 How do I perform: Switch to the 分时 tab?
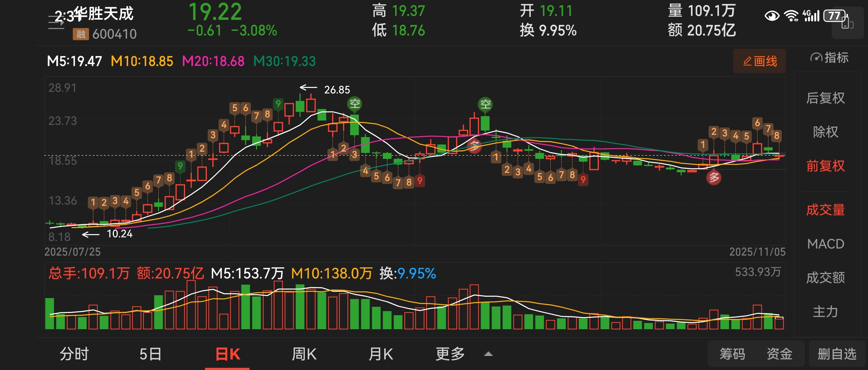coord(74,354)
